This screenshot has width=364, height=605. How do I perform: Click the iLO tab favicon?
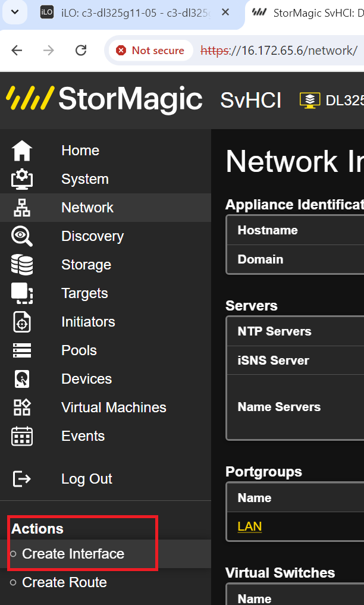(x=47, y=12)
